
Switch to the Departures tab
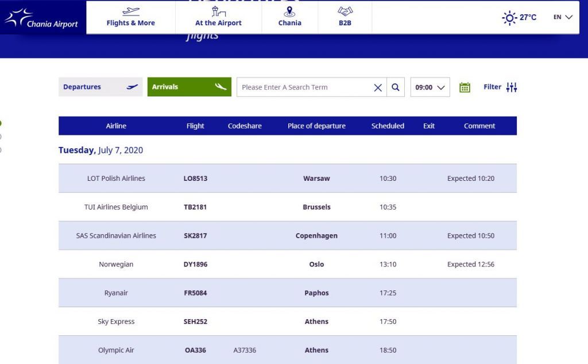pyautogui.click(x=100, y=87)
